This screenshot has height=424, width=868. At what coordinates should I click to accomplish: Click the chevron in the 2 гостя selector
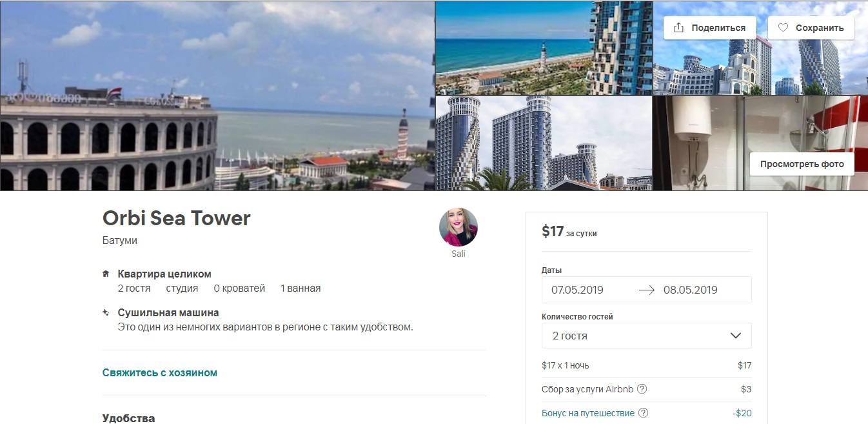point(735,336)
